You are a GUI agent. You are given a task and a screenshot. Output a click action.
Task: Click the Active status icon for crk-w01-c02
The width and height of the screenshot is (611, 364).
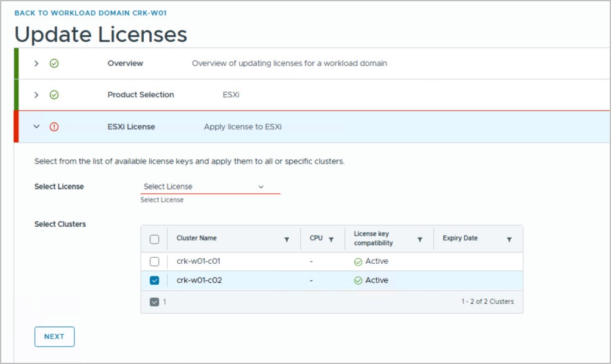358,280
